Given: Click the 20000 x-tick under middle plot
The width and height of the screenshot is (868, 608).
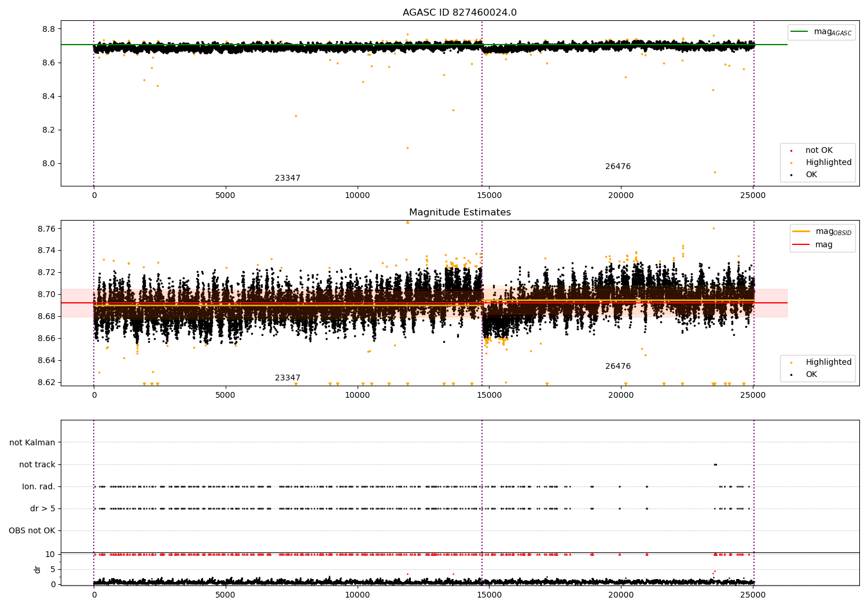Looking at the screenshot, I should 621,395.
